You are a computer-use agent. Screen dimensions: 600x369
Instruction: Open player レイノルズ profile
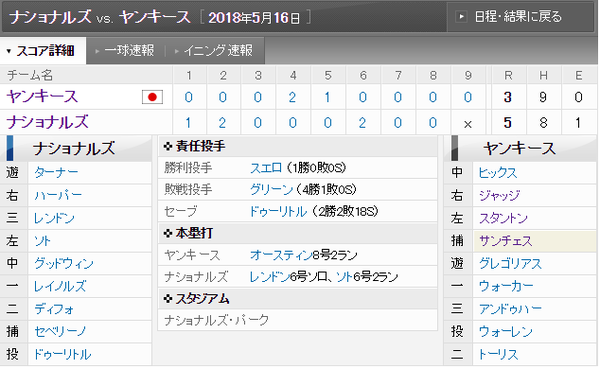[x=60, y=286]
